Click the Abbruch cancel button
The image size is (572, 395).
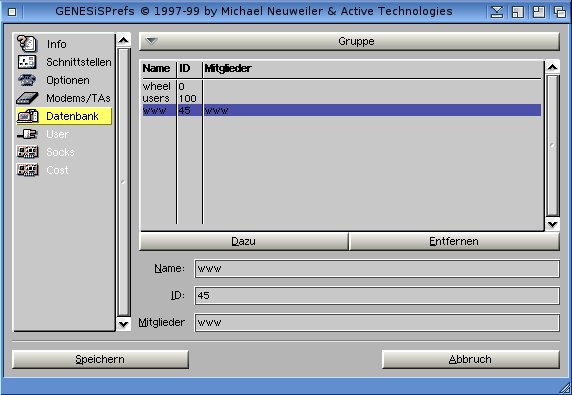[470, 359]
